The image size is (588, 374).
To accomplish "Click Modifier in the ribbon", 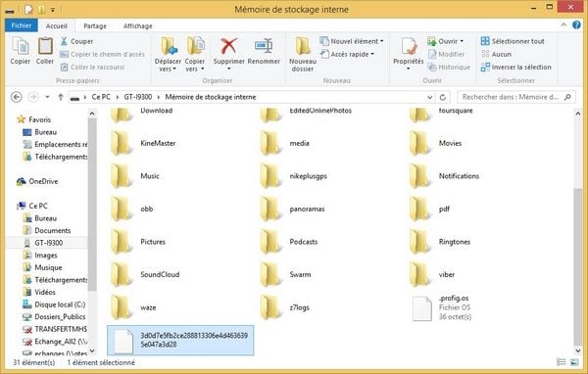I will 446,54.
